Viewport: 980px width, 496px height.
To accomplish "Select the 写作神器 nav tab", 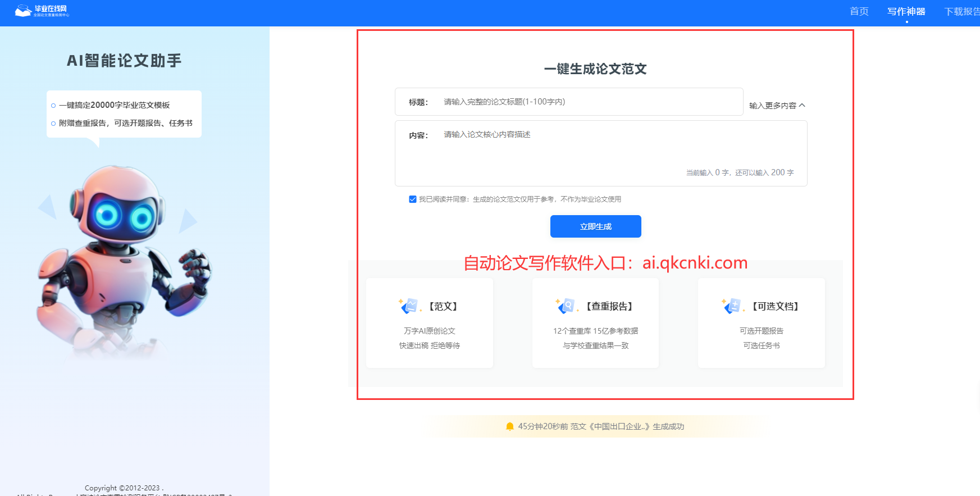I will (906, 11).
